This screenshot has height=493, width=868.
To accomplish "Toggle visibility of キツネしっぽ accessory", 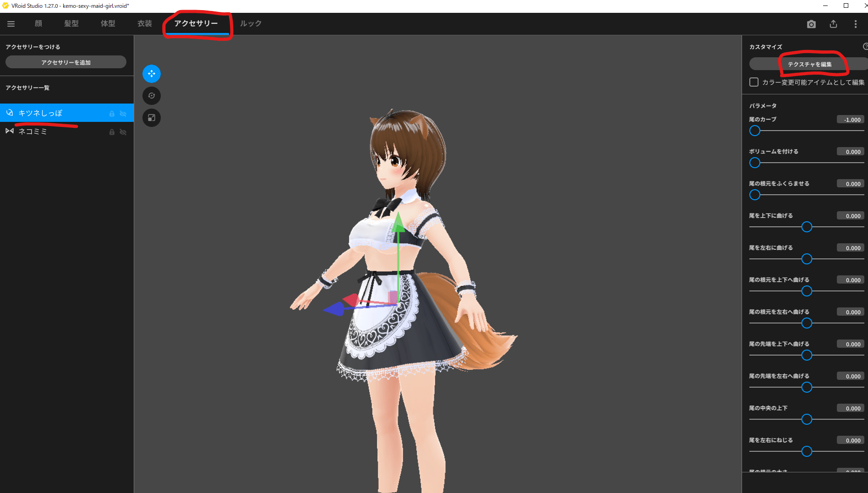I will (x=123, y=114).
